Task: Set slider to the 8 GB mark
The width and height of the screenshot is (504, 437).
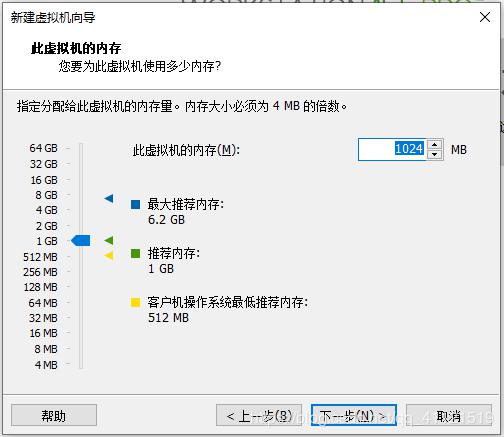Action: 81,195
